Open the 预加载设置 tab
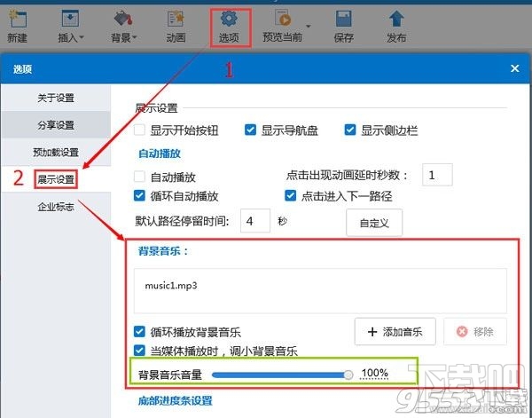This screenshot has width=532, height=418. tap(56, 152)
